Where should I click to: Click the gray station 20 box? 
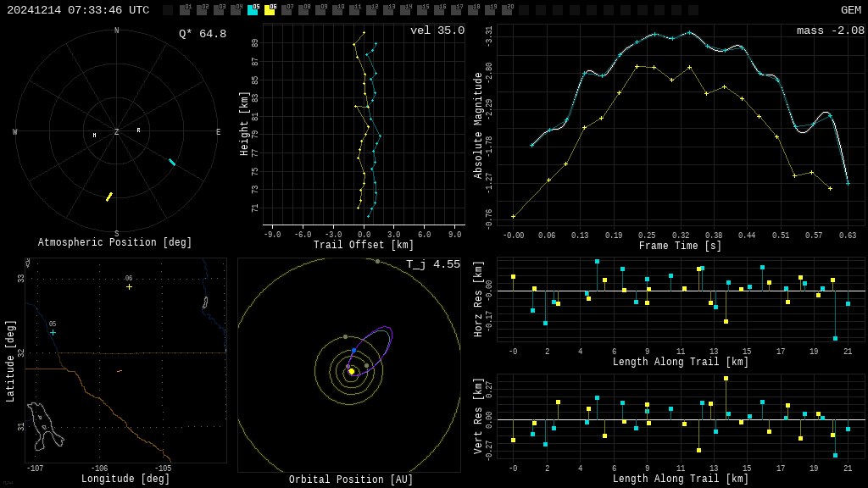(507, 10)
